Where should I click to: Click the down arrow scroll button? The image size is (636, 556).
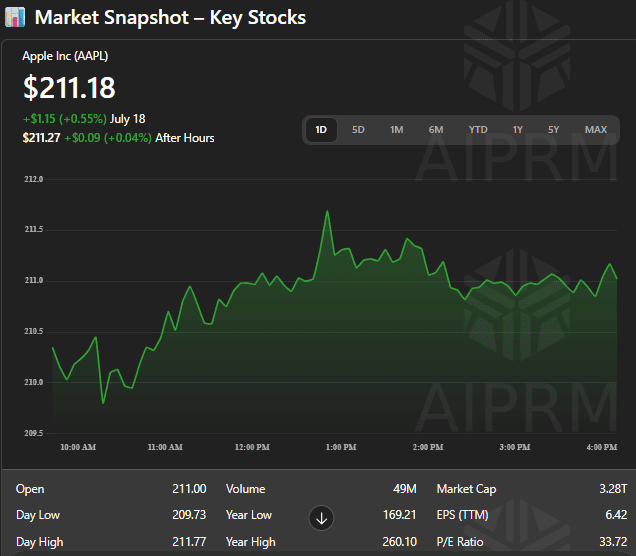click(321, 518)
